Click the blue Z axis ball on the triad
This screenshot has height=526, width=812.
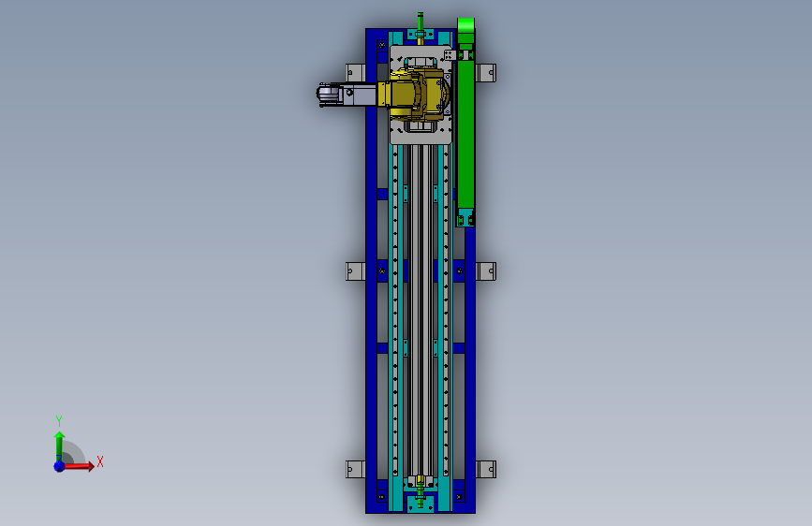59,466
